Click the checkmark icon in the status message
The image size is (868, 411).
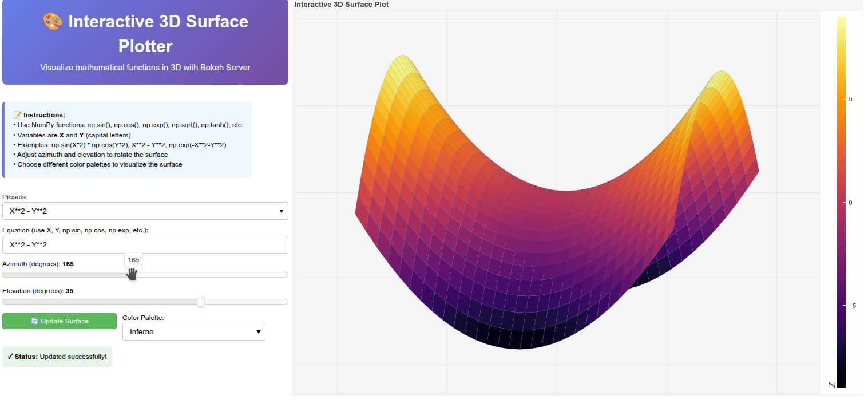tap(10, 357)
